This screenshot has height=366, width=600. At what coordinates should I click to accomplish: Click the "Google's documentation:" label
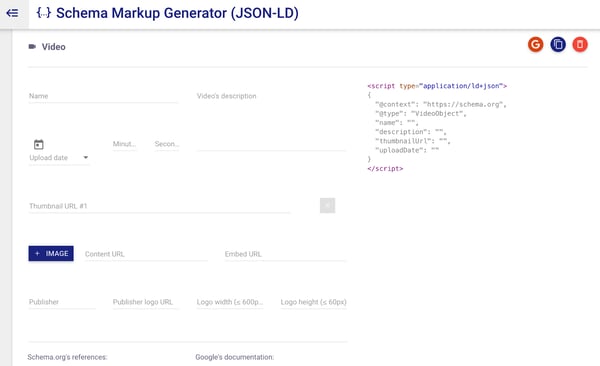tap(235, 357)
